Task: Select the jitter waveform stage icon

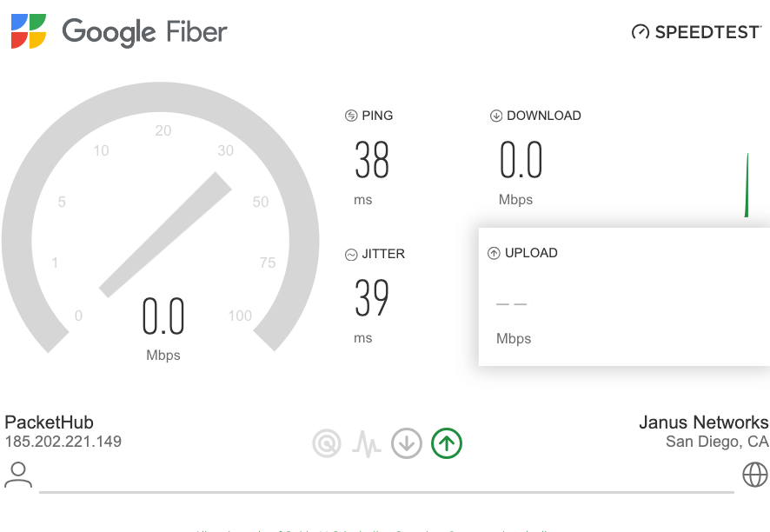Action: [x=367, y=443]
